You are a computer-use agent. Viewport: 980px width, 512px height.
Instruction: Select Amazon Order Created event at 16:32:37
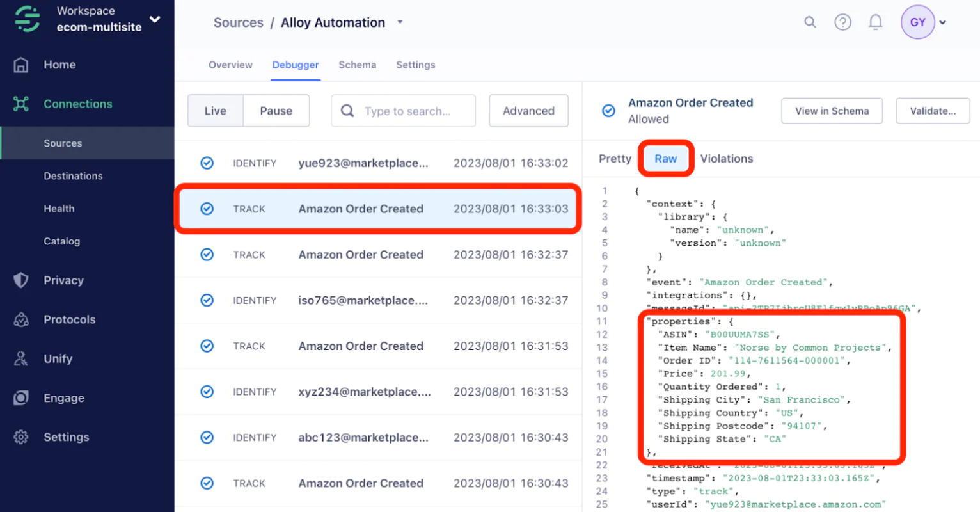click(378, 255)
